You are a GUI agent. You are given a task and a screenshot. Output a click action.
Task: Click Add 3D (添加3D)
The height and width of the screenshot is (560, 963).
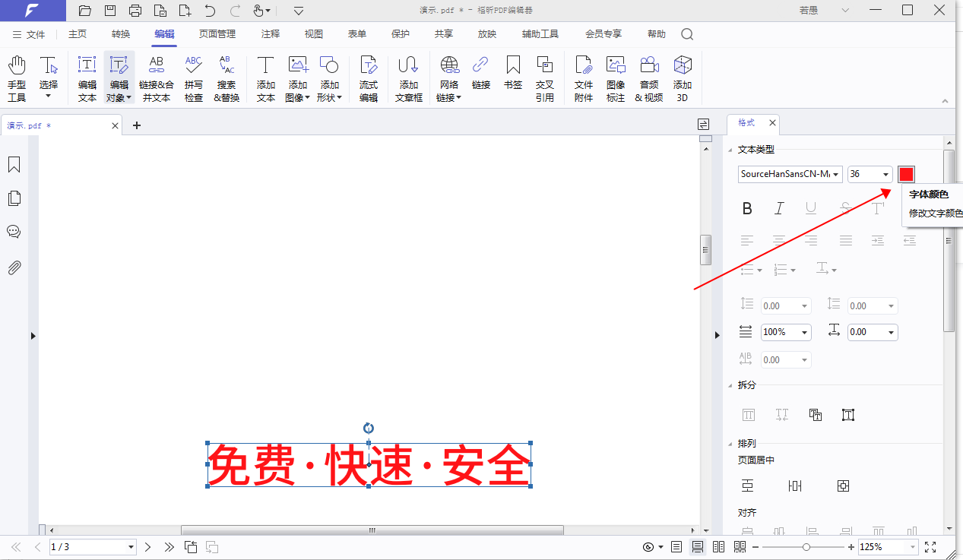pyautogui.click(x=683, y=78)
